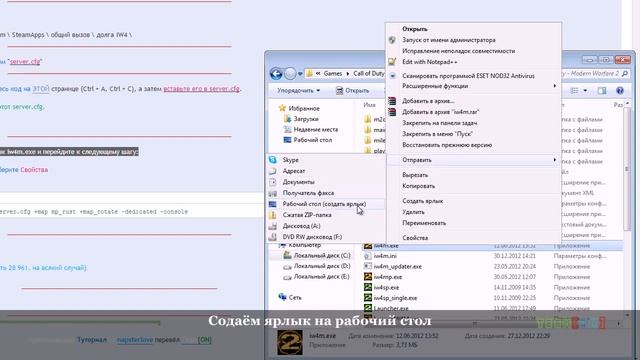Viewport: 640px width, 360px height.
Task: Choose Закрепить в меню "Пуск"
Action: (x=437, y=134)
